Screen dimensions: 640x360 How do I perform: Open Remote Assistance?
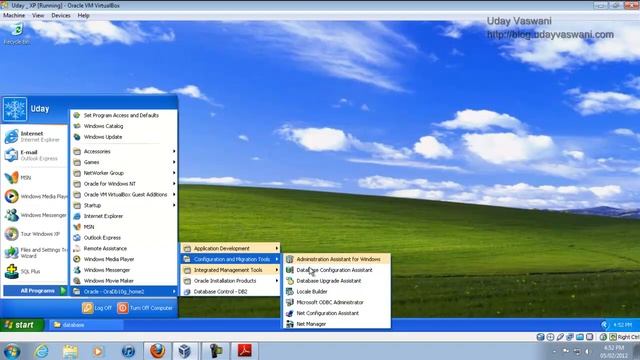pyautogui.click(x=124, y=249)
